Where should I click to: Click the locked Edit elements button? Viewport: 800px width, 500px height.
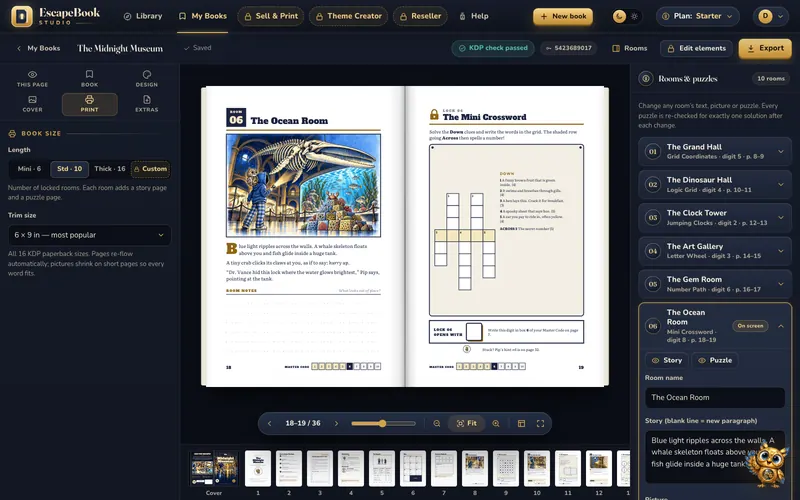tap(696, 48)
